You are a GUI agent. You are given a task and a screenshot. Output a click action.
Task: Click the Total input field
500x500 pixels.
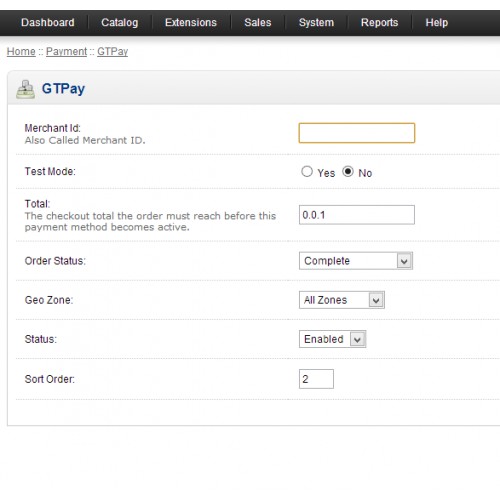(x=357, y=215)
